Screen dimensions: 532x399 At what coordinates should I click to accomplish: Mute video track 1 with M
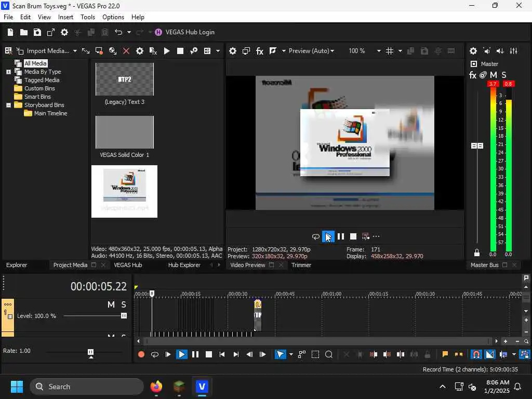(x=111, y=304)
